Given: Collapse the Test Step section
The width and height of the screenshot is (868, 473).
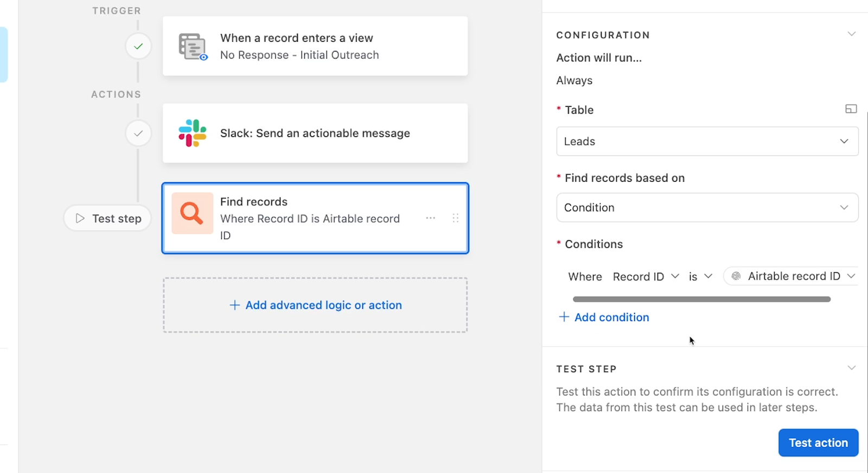Looking at the screenshot, I should [852, 368].
